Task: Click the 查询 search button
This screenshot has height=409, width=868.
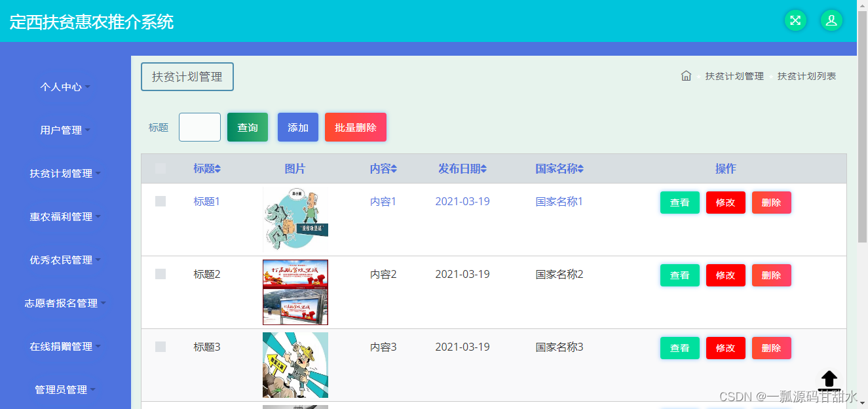Action: (x=248, y=127)
